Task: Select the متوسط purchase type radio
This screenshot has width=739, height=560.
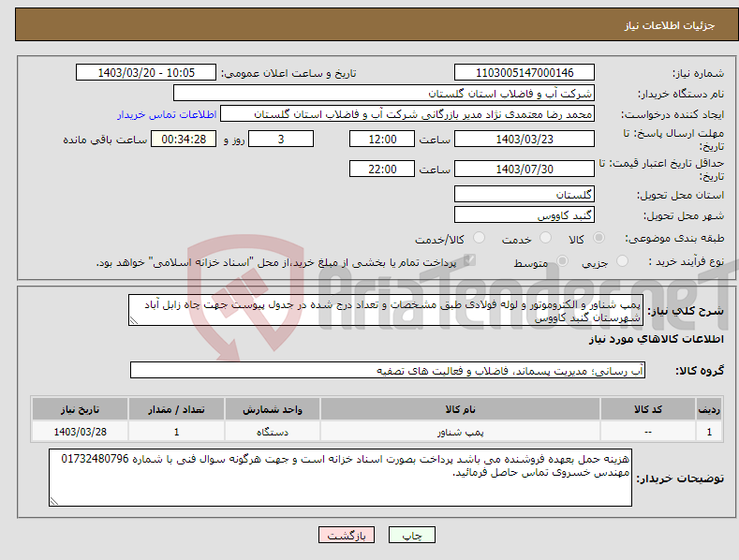Action: 562,260
